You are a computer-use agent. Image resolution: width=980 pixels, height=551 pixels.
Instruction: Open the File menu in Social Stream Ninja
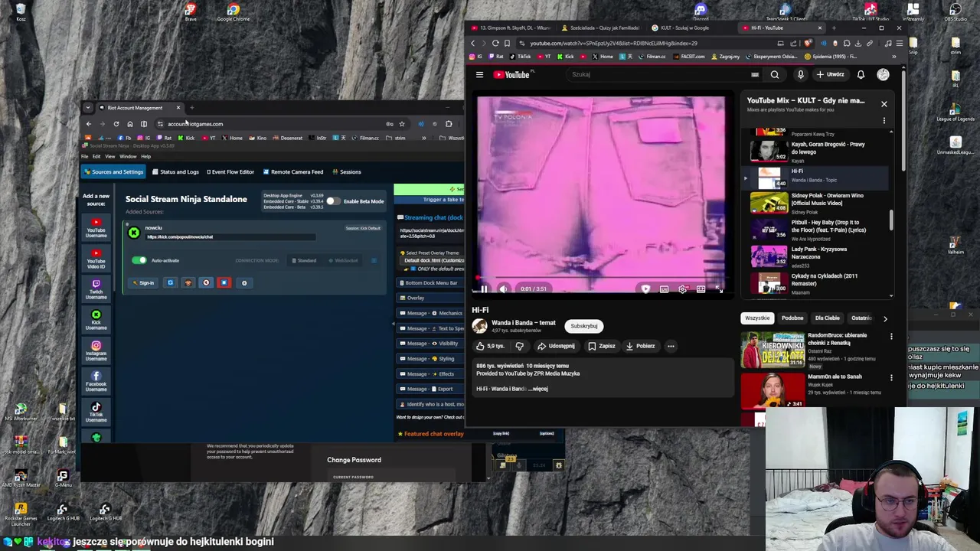(85, 156)
